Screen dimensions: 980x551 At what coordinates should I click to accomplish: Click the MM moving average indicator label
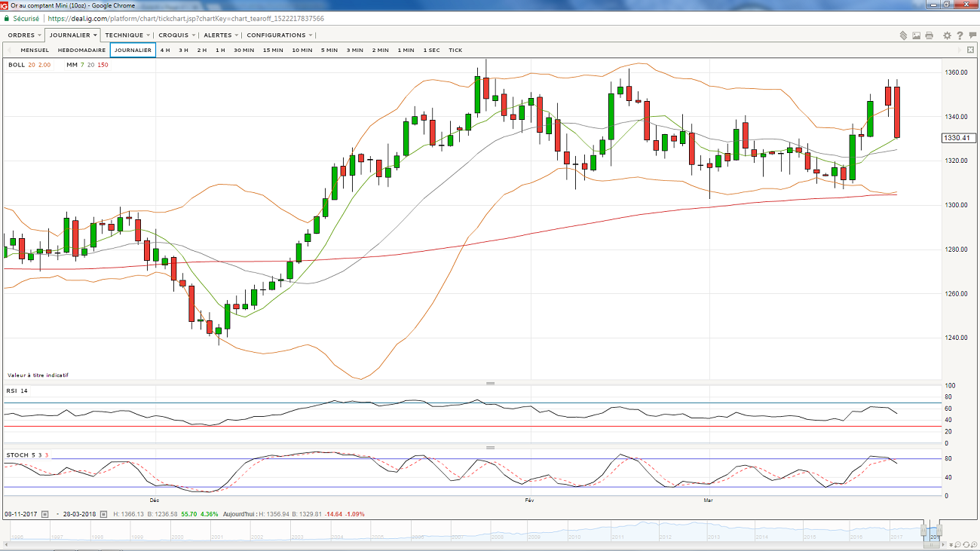click(87, 65)
